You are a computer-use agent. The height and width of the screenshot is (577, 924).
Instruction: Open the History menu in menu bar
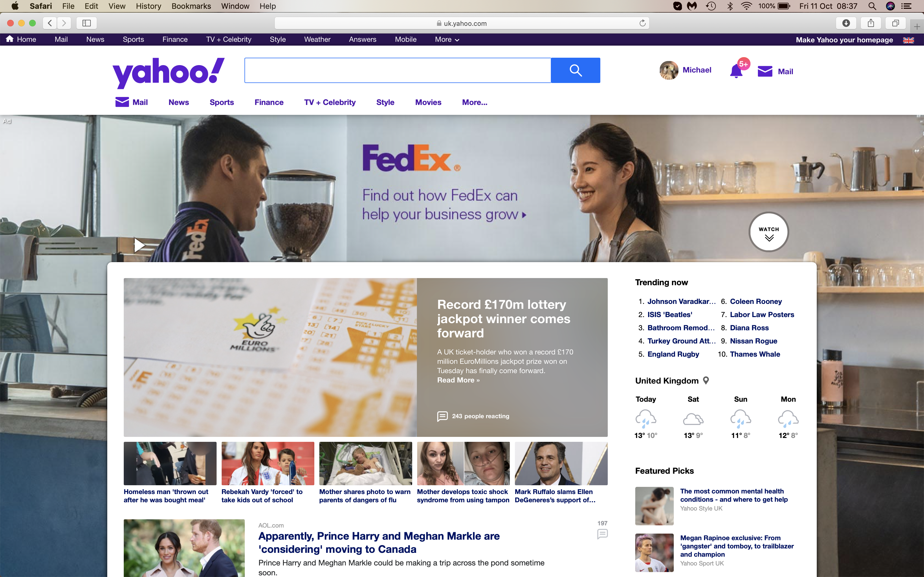pyautogui.click(x=148, y=6)
